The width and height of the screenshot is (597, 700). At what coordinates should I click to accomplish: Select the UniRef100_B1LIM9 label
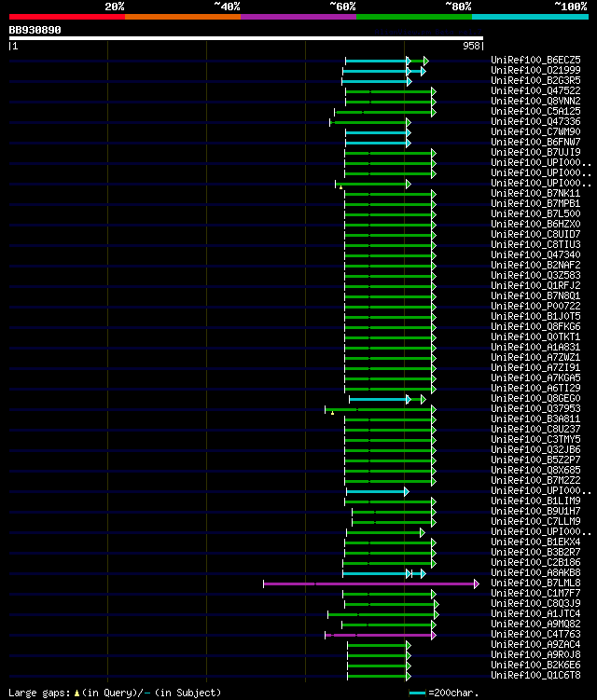point(535,501)
